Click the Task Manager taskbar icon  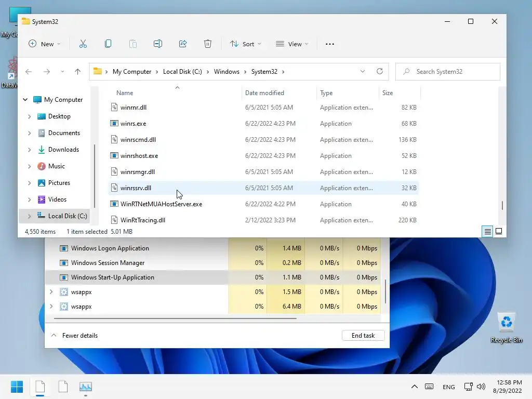point(86,387)
